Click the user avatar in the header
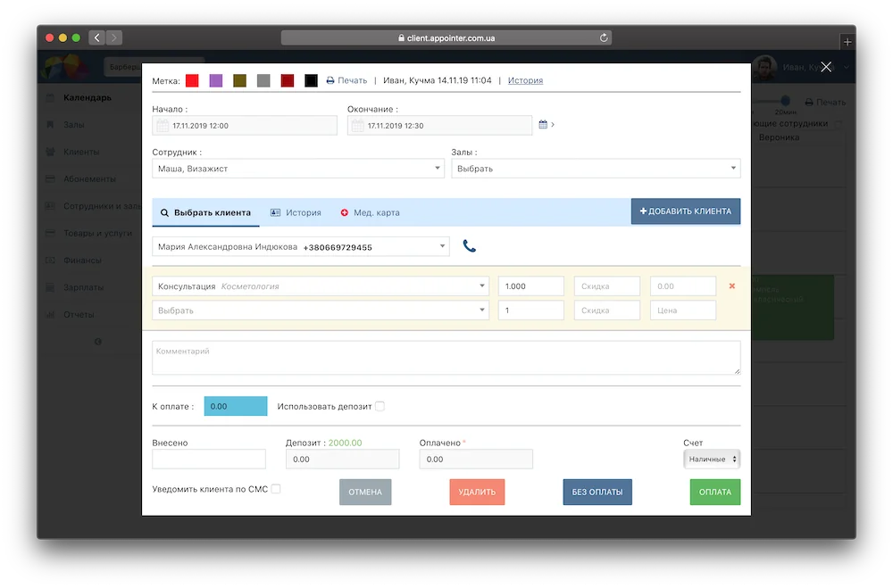Image resolution: width=893 pixels, height=588 pixels. pyautogui.click(x=765, y=67)
